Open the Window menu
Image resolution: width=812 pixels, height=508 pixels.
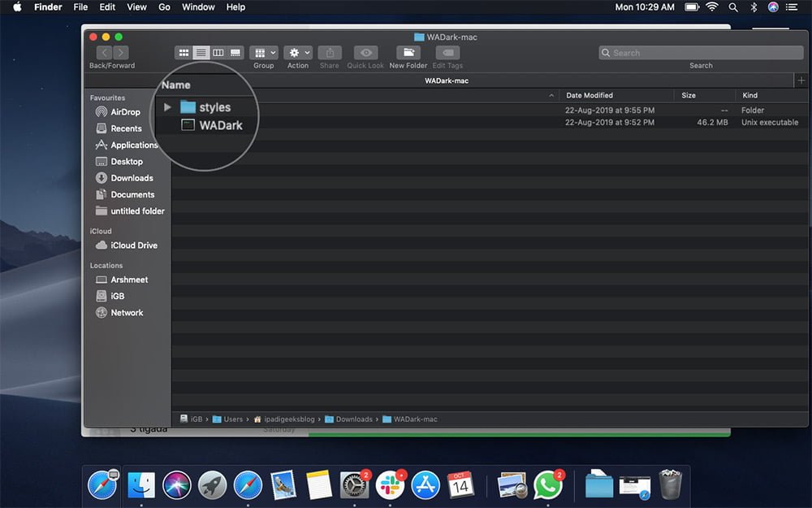[x=198, y=7]
